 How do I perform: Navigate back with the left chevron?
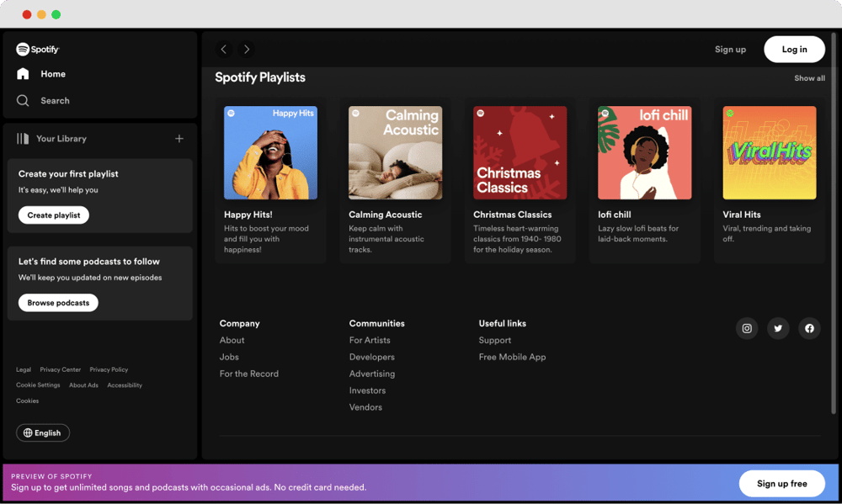(223, 49)
